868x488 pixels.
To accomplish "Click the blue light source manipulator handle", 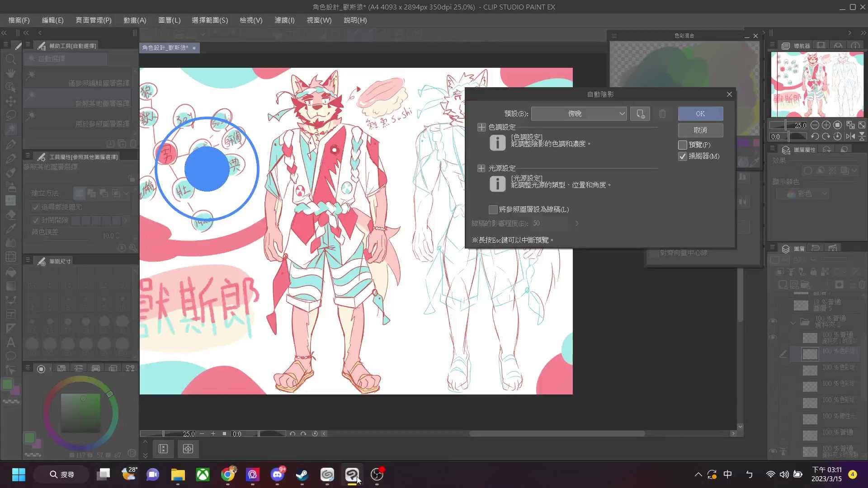I will tap(207, 169).
